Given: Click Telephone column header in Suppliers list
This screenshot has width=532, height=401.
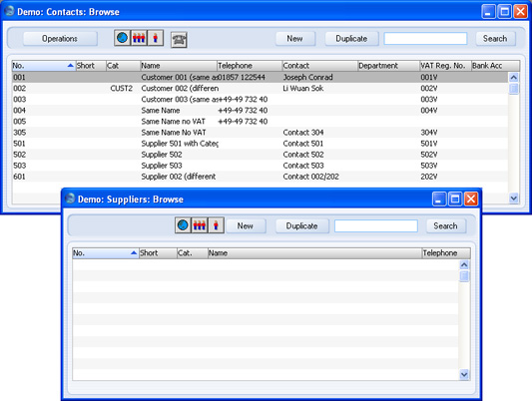Looking at the screenshot, I should click(446, 253).
